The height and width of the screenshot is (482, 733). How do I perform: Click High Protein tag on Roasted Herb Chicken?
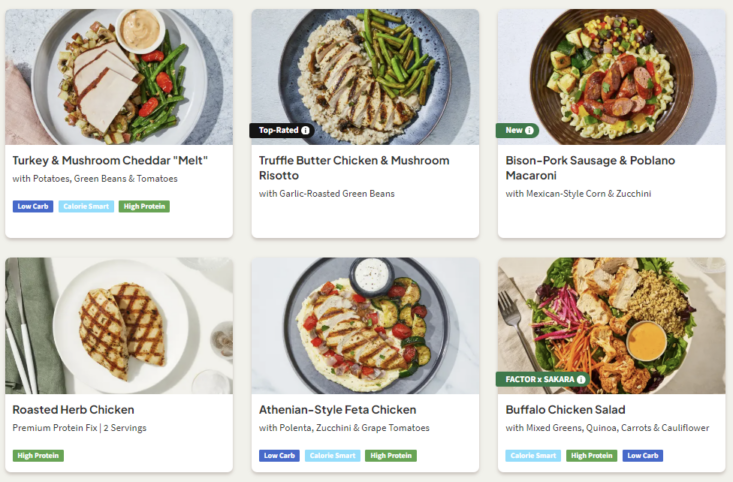38,456
